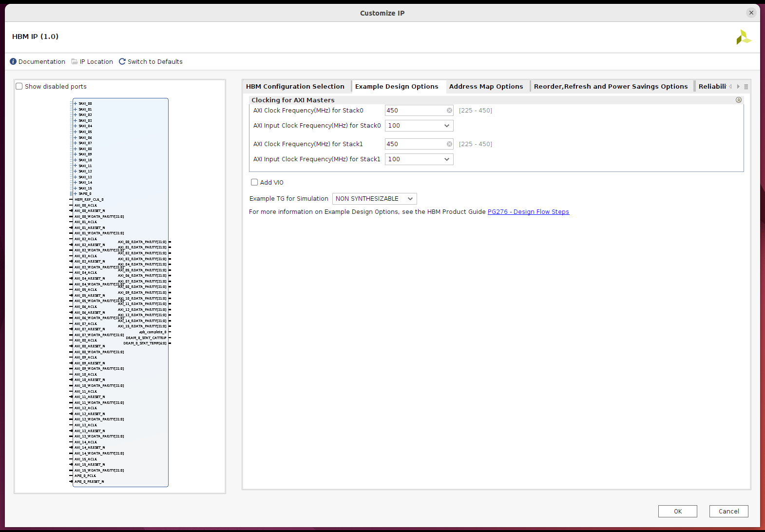The height and width of the screenshot is (532, 765).
Task: Check the Add VIO option
Action: tap(254, 182)
